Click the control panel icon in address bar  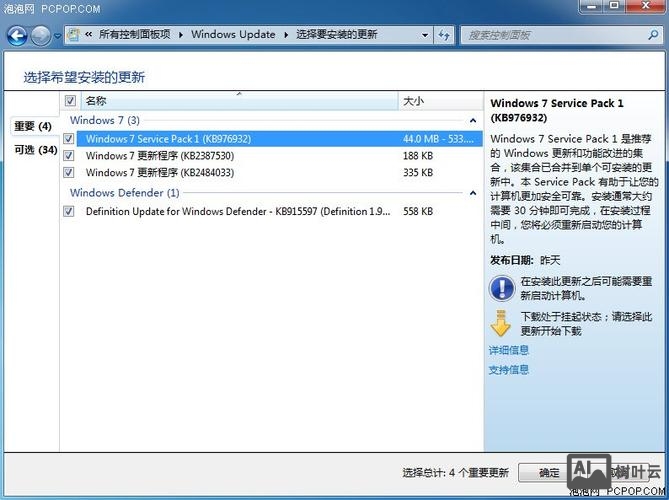pos(73,35)
